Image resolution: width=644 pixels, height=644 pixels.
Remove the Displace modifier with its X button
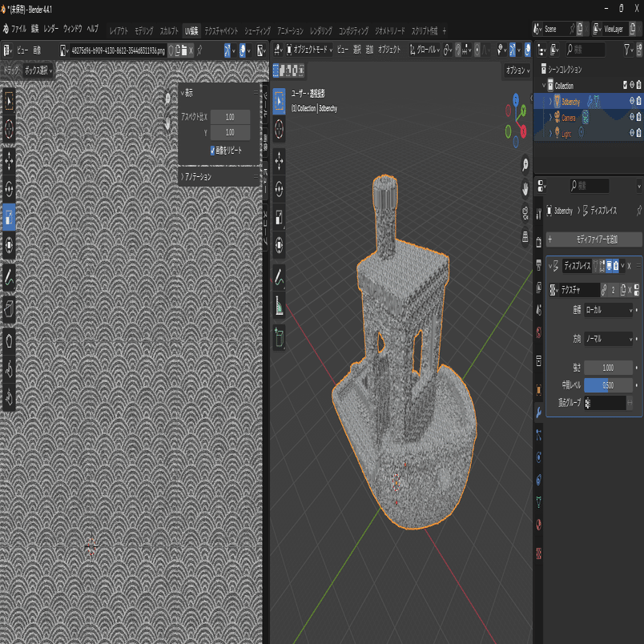(629, 266)
